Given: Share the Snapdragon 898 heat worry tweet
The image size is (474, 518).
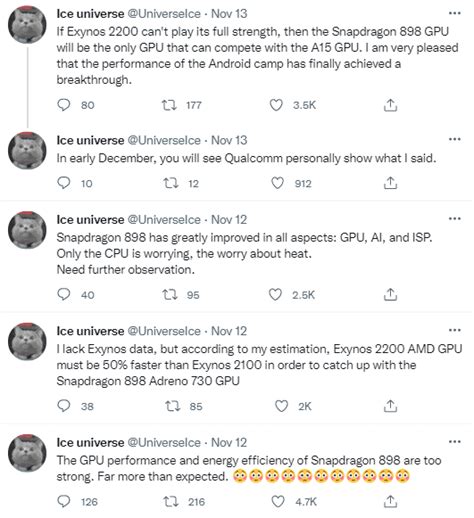Looking at the screenshot, I should pyautogui.click(x=390, y=295).
